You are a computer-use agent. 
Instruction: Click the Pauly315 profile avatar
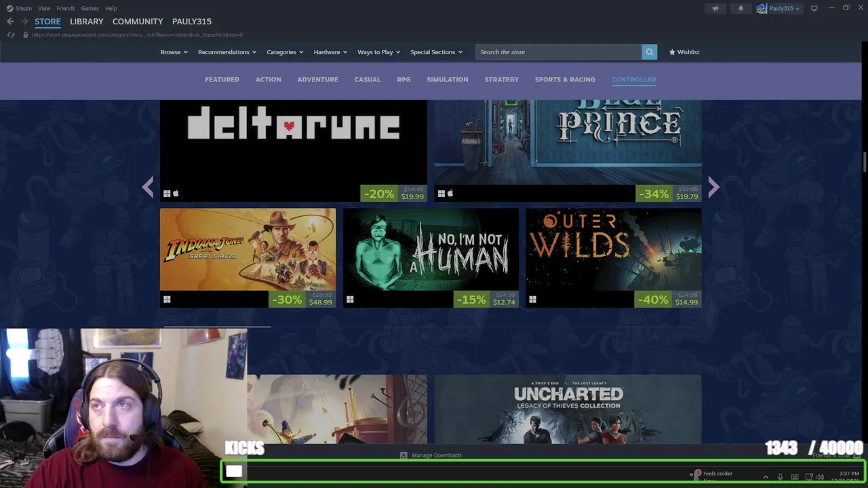[x=762, y=8]
